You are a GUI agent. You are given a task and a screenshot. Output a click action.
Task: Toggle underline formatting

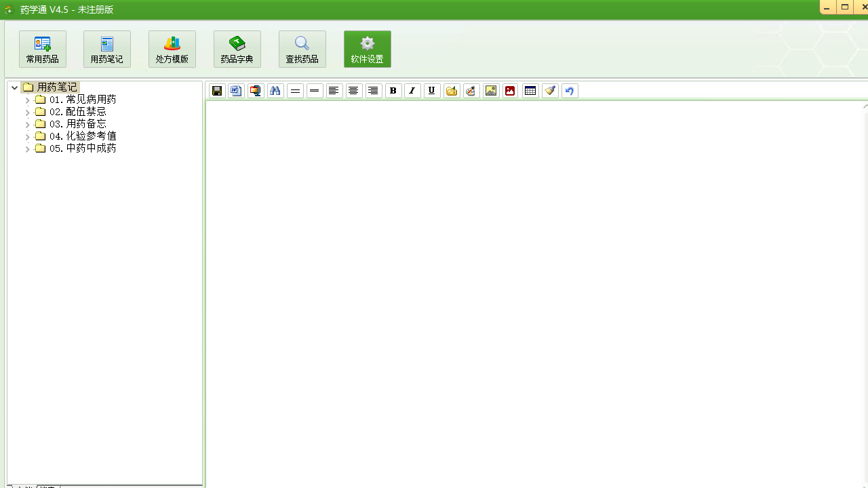432,91
